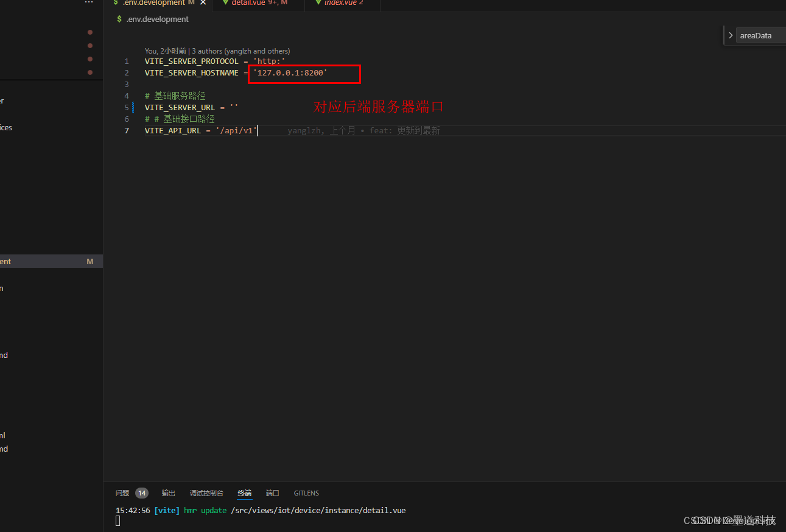Place cursor on VITE_SERVER_PROTOCOL line

point(215,61)
